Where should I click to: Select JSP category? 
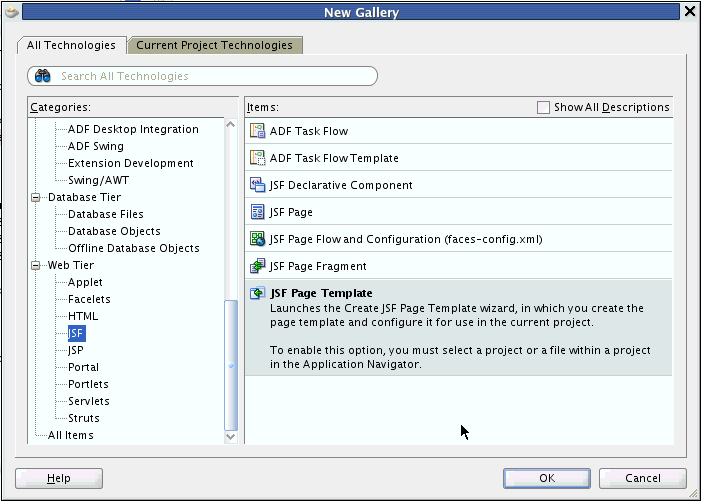(76, 350)
